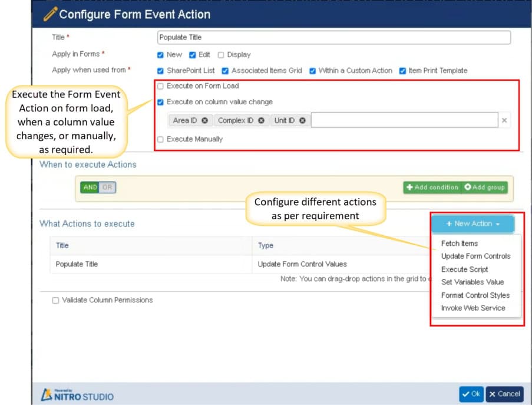Image resolution: width=532 pixels, height=405 pixels.
Task: Enable Execute Manually checkbox
Action: tap(160, 140)
